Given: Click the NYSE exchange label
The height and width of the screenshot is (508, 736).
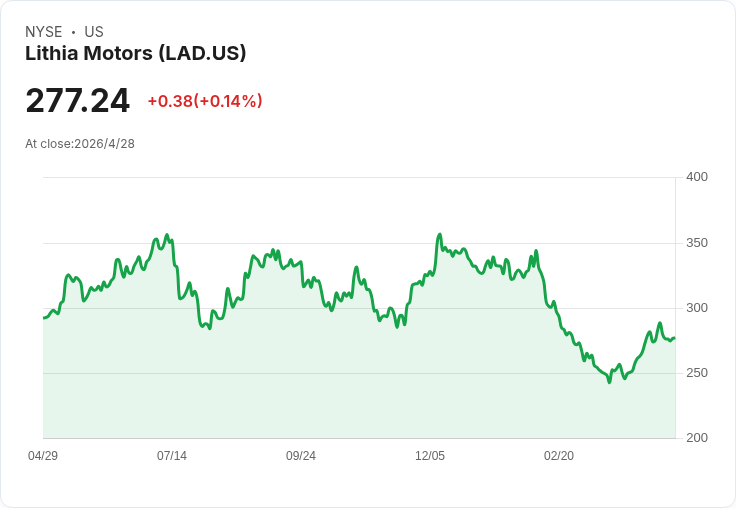Looking at the screenshot, I should pos(43,32).
